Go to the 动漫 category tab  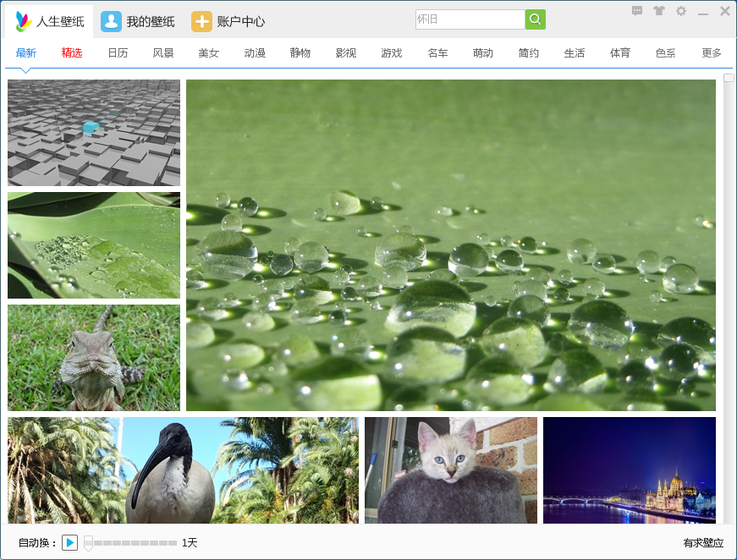pos(255,53)
